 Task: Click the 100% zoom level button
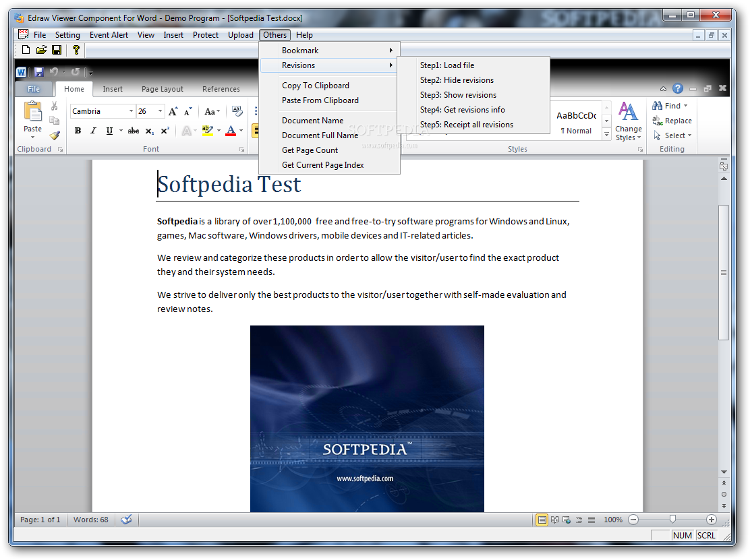click(x=612, y=520)
